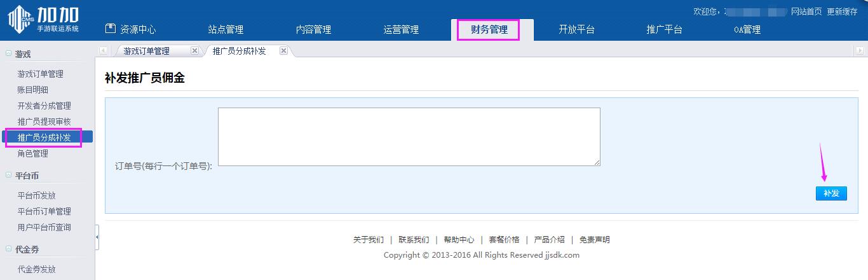
Task: Switch to the 推广员分成补发 tab
Action: (240, 51)
